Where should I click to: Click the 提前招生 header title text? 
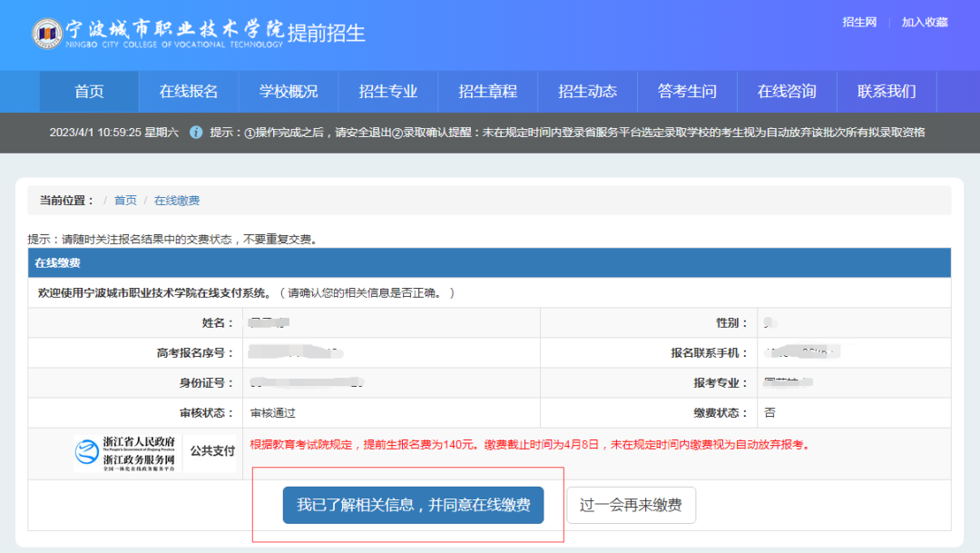327,34
